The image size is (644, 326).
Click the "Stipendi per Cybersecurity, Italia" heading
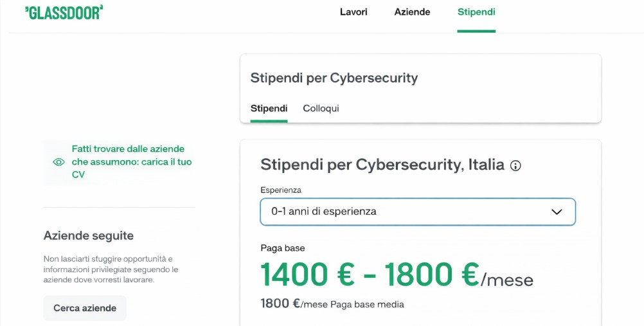[382, 165]
